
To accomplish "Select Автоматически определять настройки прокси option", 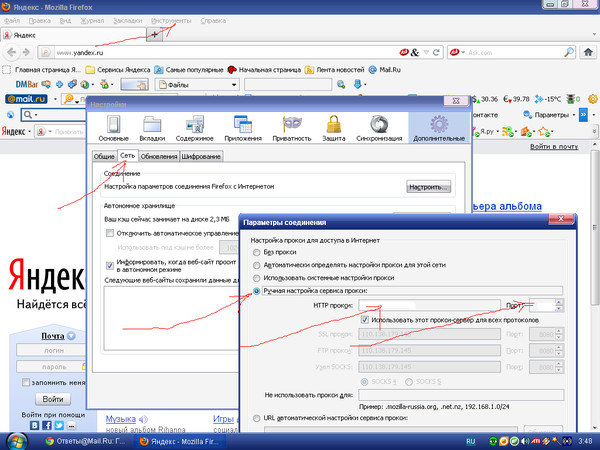I will [256, 265].
